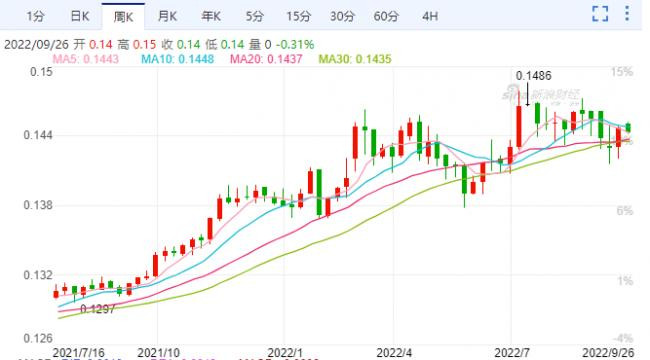Image resolution: width=650 pixels, height=360 pixels.
Task: Click the 0.1297 low price annotation
Action: 97,309
